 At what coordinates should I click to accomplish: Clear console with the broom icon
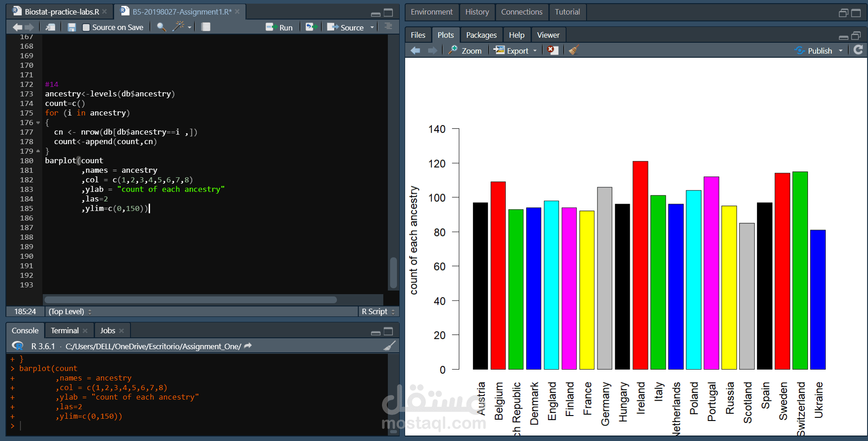click(x=390, y=346)
